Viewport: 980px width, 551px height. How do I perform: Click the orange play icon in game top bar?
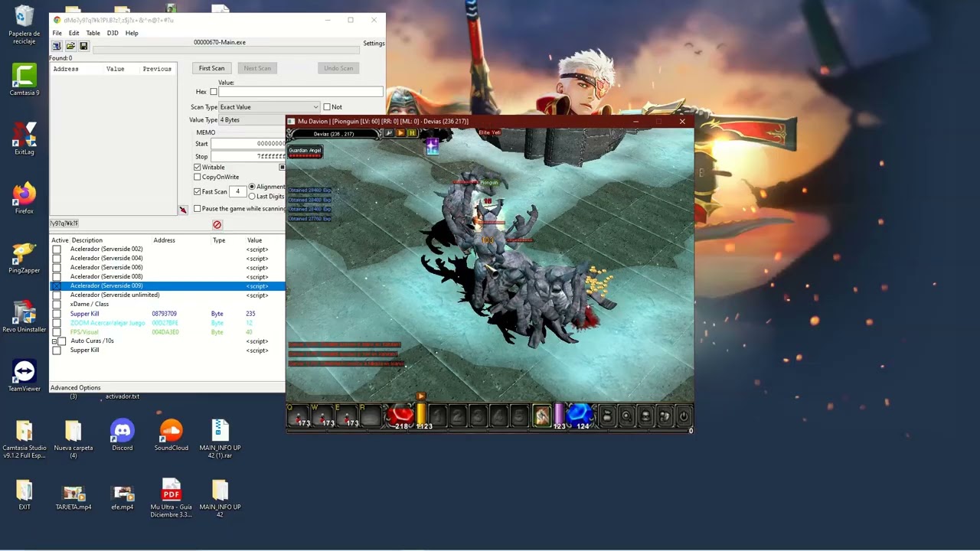point(400,133)
